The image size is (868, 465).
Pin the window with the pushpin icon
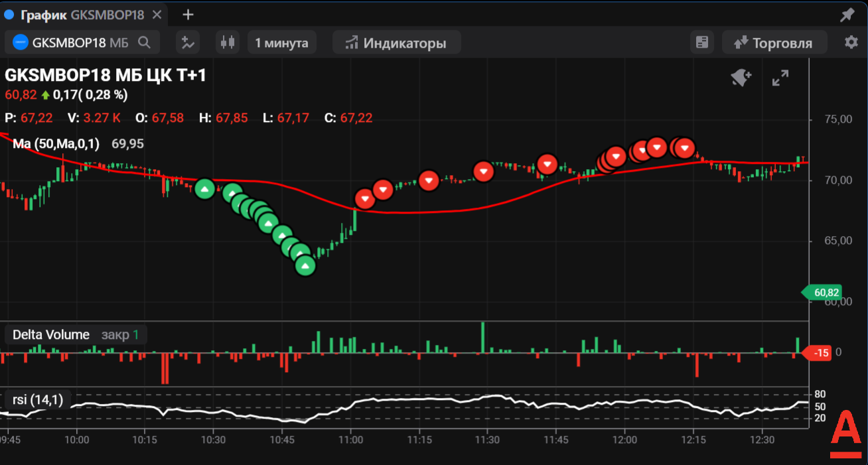[847, 15]
